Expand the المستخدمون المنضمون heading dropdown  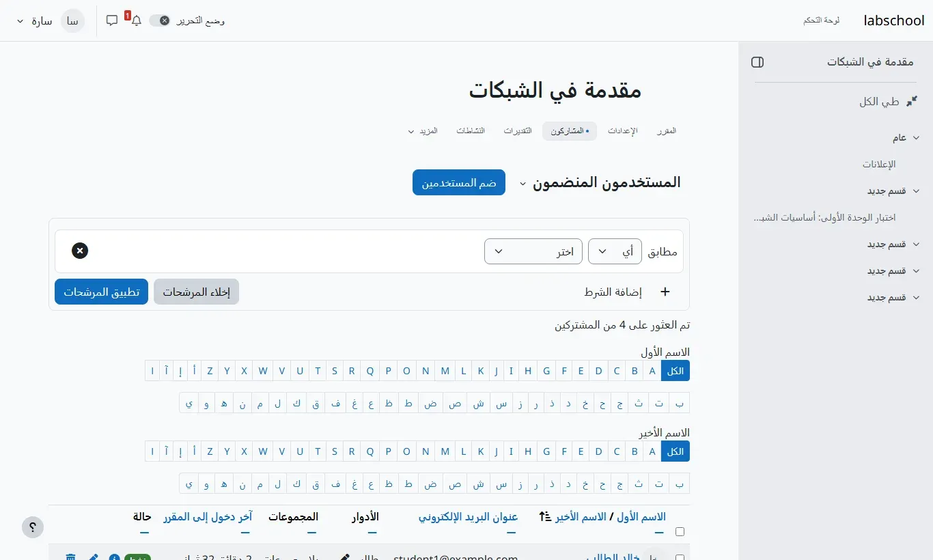pos(523,183)
